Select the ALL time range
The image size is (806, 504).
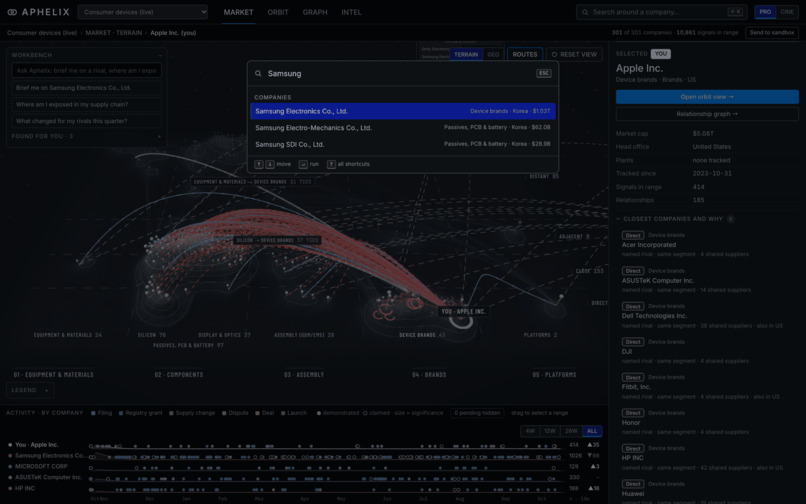pyautogui.click(x=592, y=431)
